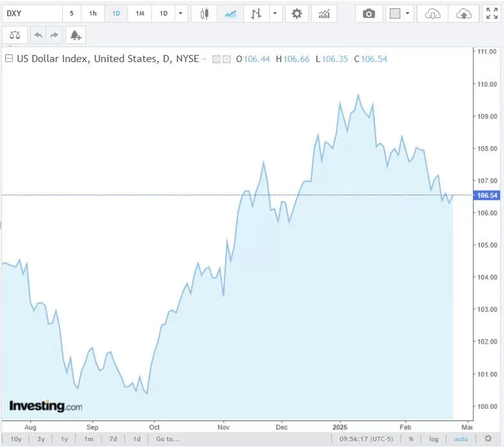
Task: Switch to candlestick chart style
Action: tap(204, 14)
